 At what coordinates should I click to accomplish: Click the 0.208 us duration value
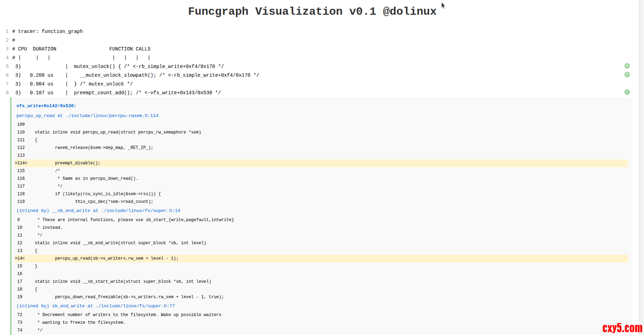[42, 75]
